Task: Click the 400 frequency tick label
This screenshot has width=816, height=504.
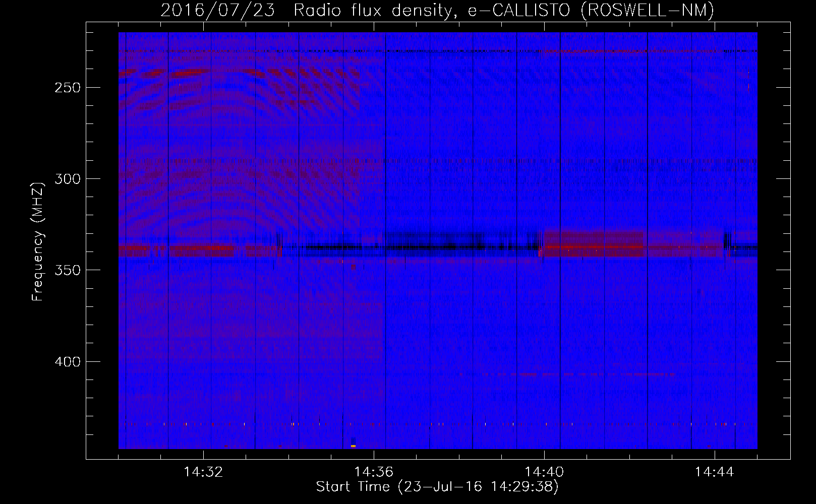Action: [x=68, y=362]
